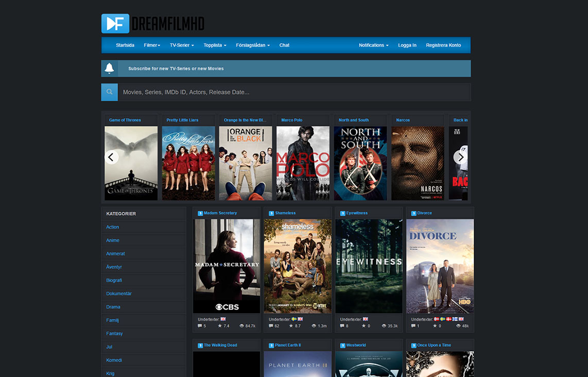
Task: Click series badge icon next to Once Upon a Time
Action: point(413,346)
